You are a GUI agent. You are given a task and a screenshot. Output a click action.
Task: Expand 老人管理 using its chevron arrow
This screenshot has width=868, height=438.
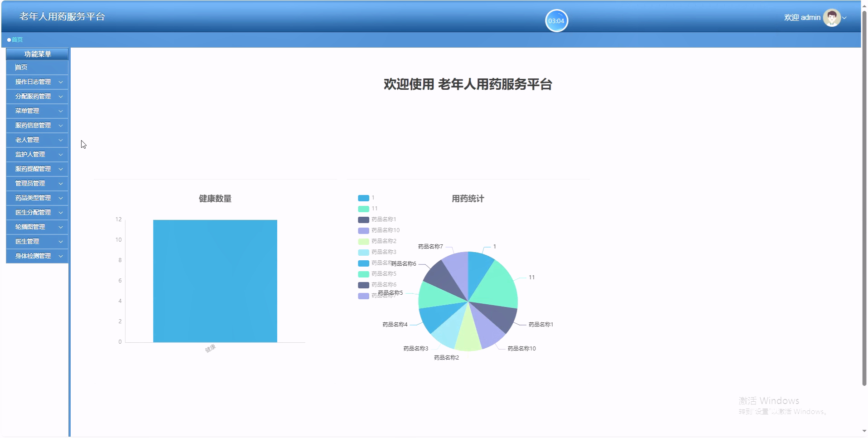[x=61, y=140]
